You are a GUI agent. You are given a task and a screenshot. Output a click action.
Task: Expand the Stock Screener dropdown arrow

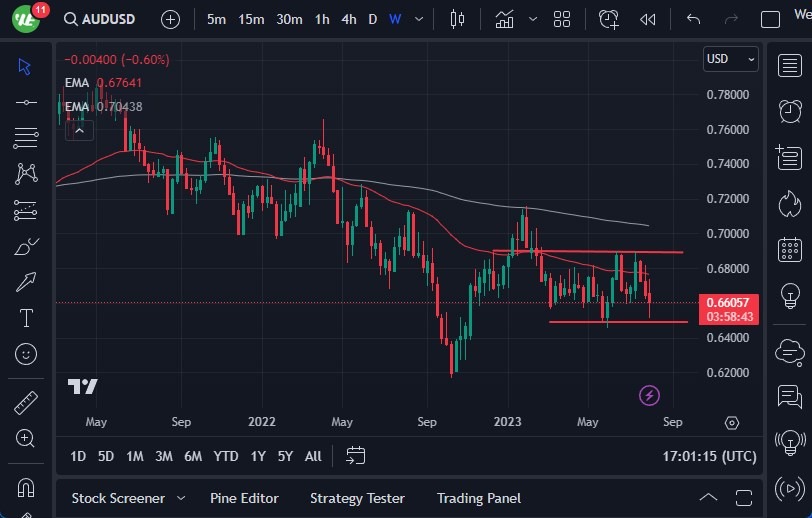pyautogui.click(x=181, y=498)
